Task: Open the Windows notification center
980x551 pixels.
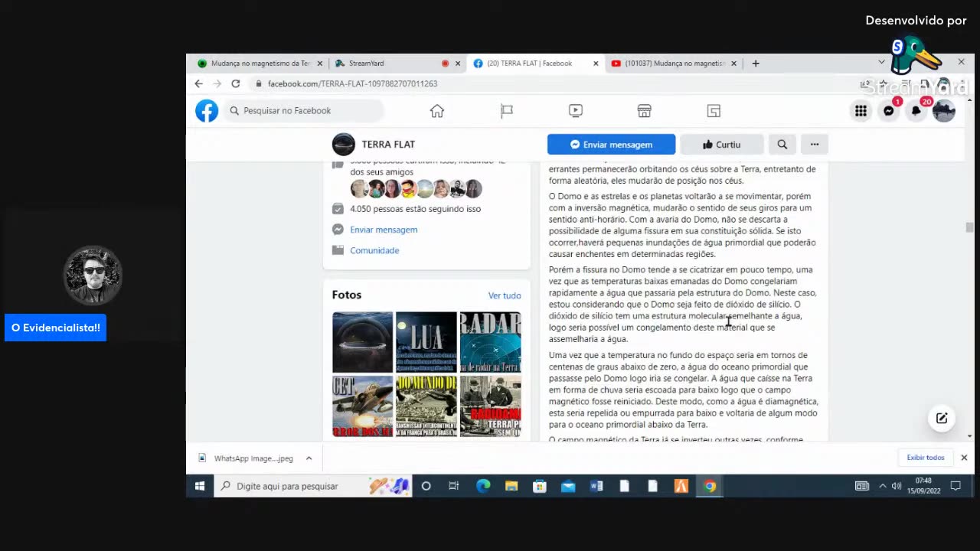Action: (955, 486)
